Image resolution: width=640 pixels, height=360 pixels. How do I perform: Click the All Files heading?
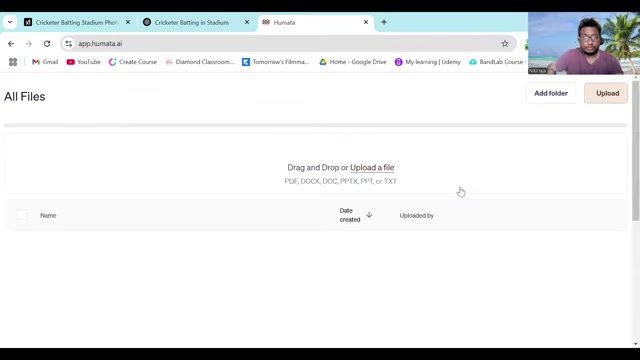click(x=24, y=97)
